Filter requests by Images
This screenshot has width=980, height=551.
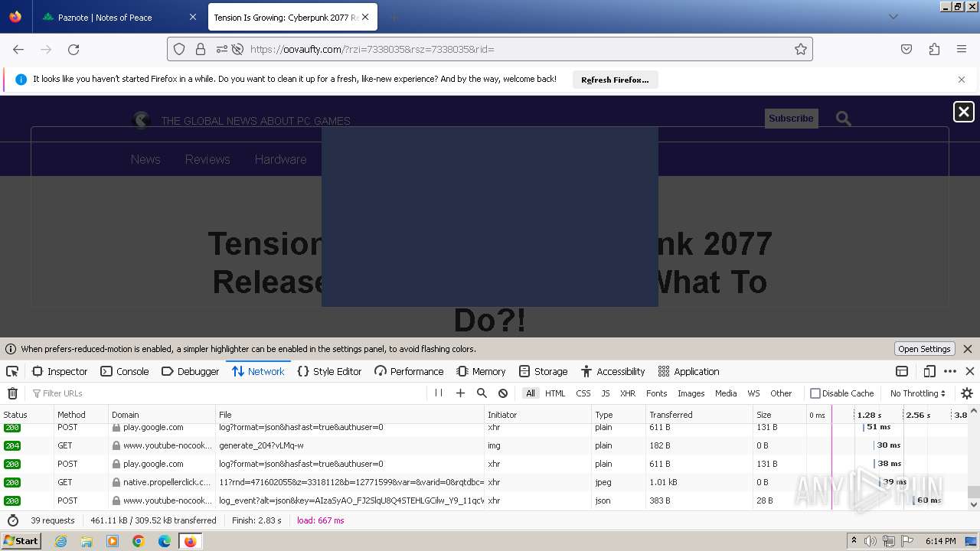691,393
